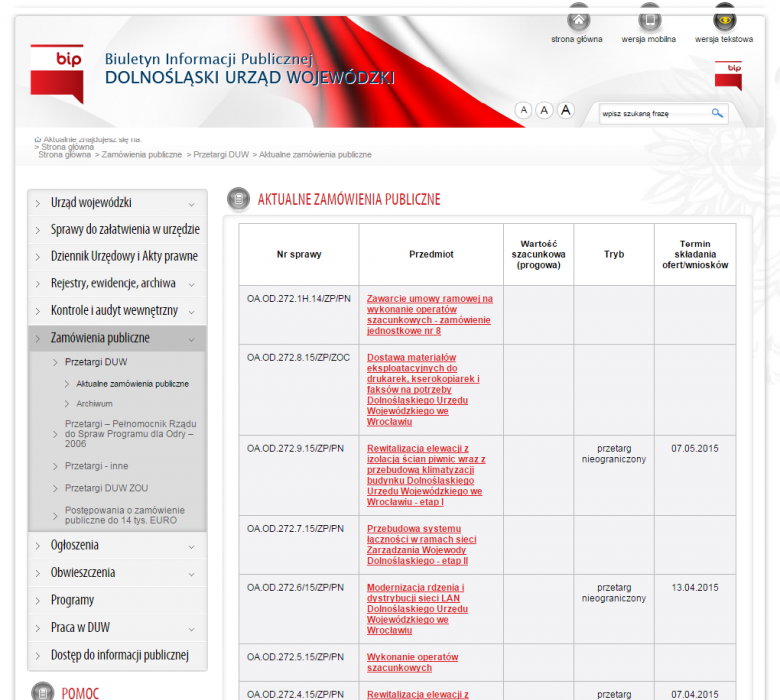Click the magnifier search icon
This screenshot has height=700, width=780.
717,113
